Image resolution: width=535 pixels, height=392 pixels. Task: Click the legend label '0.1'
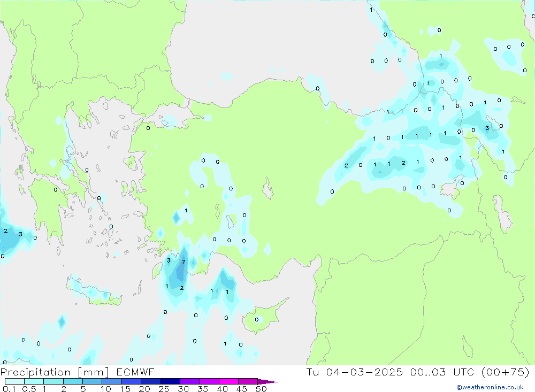coord(9,389)
